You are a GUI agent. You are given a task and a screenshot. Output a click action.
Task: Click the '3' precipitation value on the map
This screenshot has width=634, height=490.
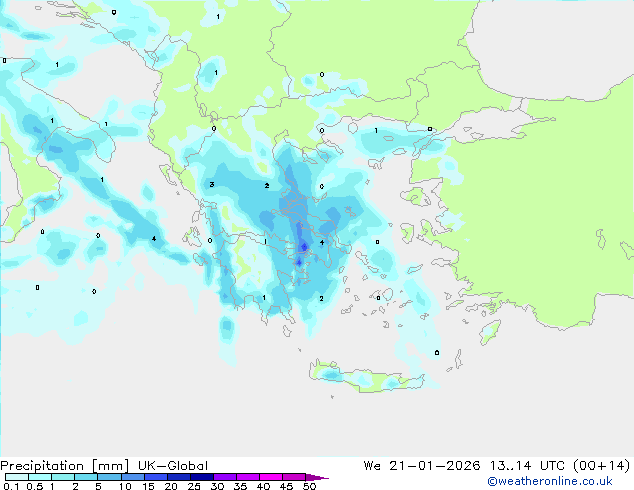[x=211, y=185]
